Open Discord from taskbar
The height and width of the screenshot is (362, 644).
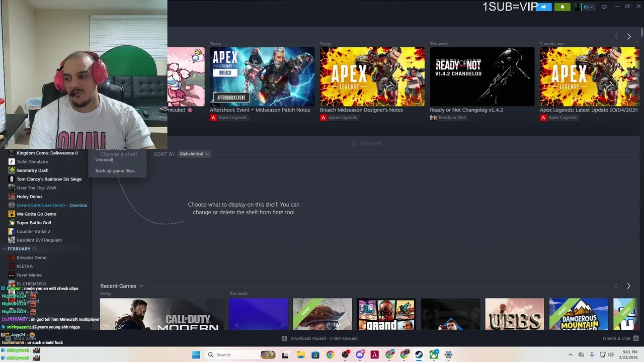(360, 355)
